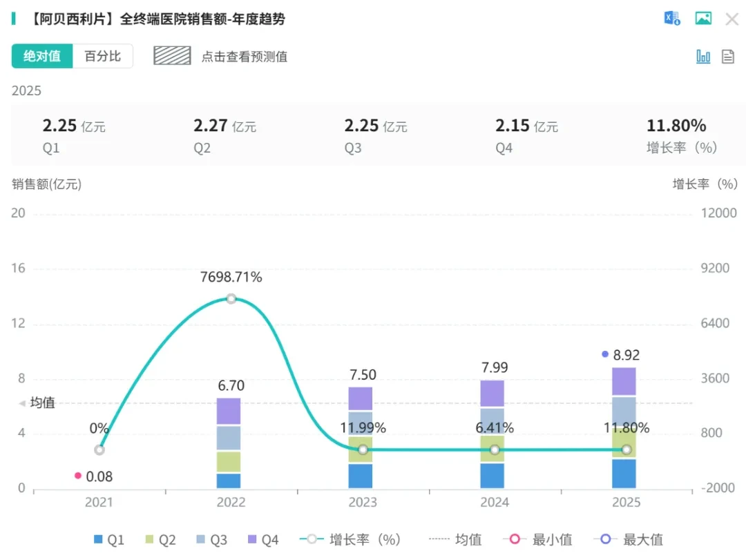Hide the 增长率 line via legend

(x=350, y=539)
